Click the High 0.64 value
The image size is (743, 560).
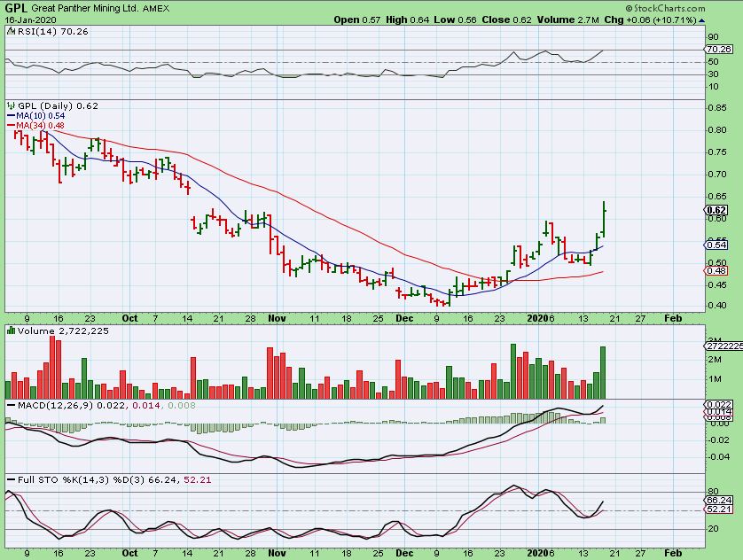(x=408, y=19)
